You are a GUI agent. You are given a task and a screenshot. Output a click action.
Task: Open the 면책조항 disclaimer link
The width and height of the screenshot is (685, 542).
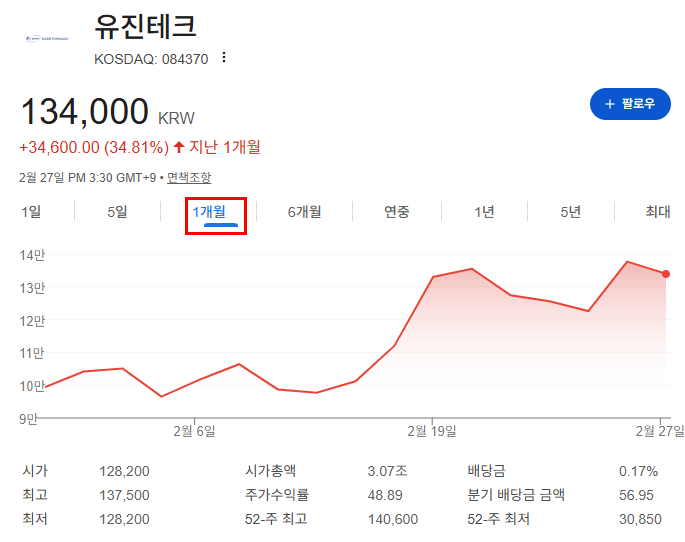[x=189, y=177]
